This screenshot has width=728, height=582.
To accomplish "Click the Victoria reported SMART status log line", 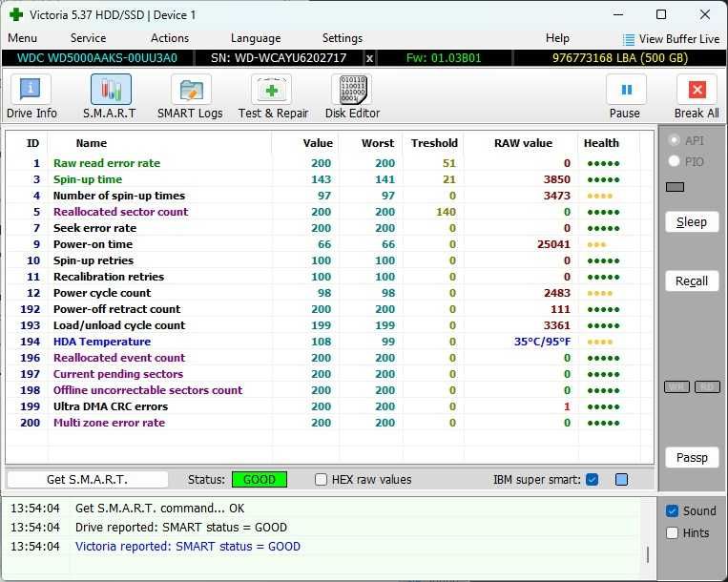I will pyautogui.click(x=188, y=547).
